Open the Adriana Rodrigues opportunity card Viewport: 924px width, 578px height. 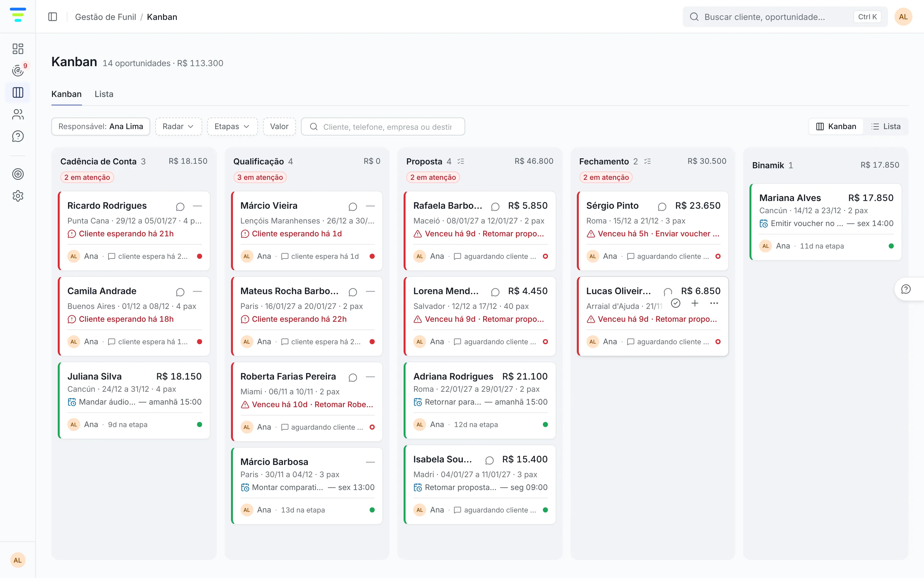click(x=480, y=400)
